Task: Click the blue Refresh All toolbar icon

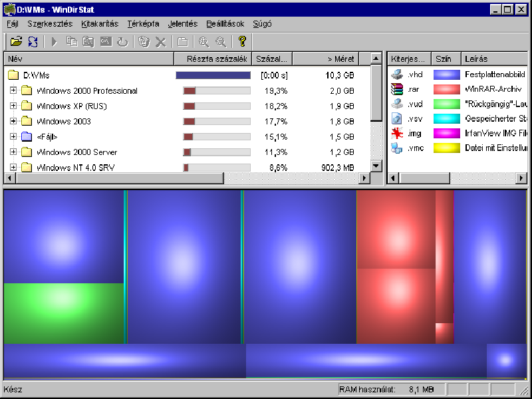Action: pyautogui.click(x=33, y=41)
